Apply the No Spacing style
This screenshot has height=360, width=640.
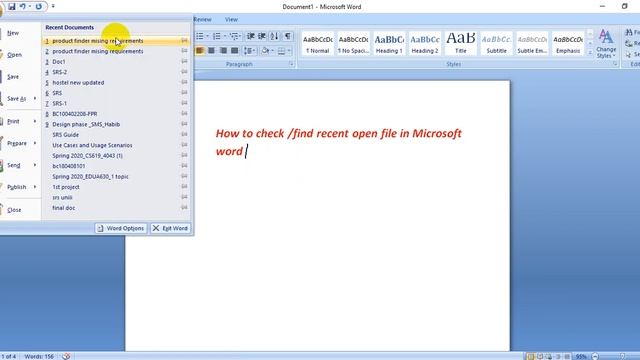pos(353,44)
